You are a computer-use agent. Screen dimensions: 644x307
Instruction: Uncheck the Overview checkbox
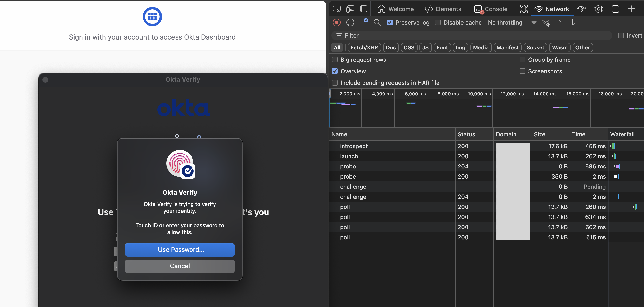click(x=335, y=71)
